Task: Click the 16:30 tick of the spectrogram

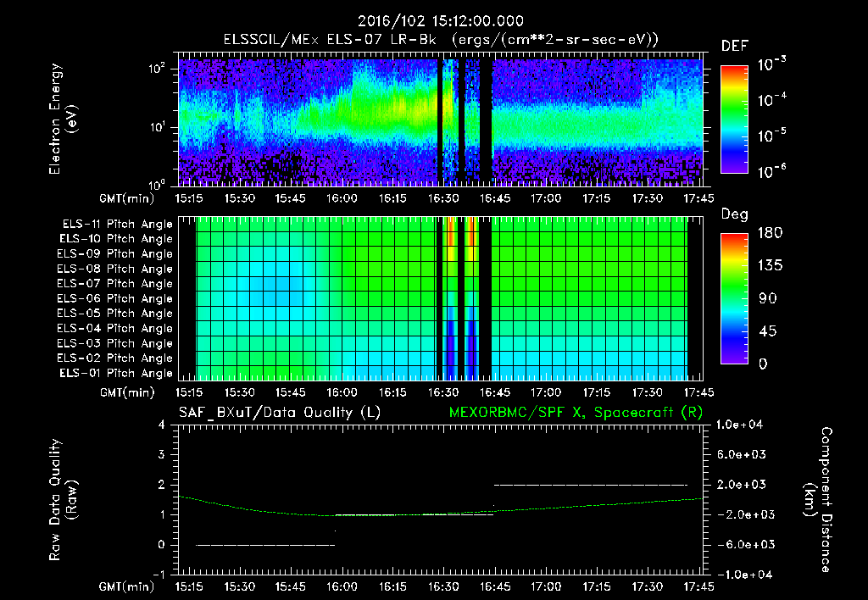Action: coord(443,198)
